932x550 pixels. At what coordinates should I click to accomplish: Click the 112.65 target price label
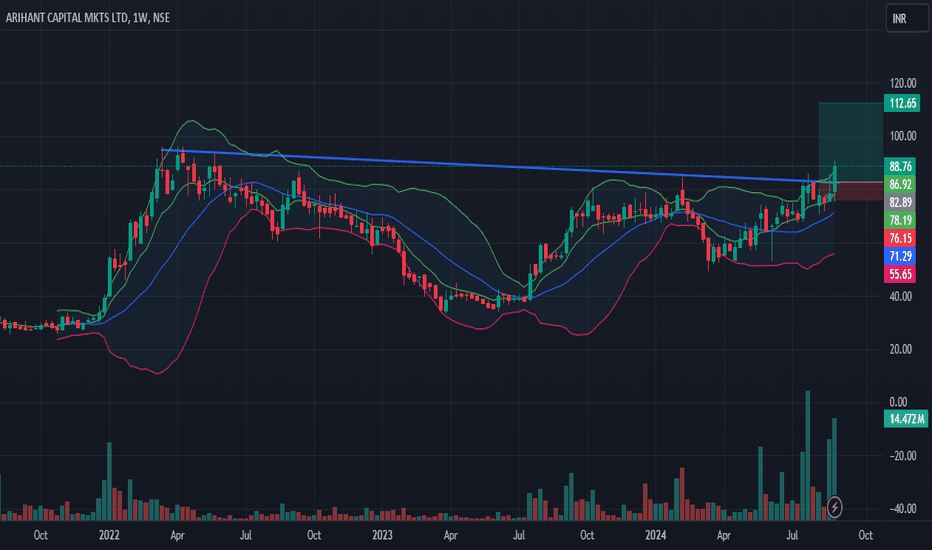[x=902, y=103]
